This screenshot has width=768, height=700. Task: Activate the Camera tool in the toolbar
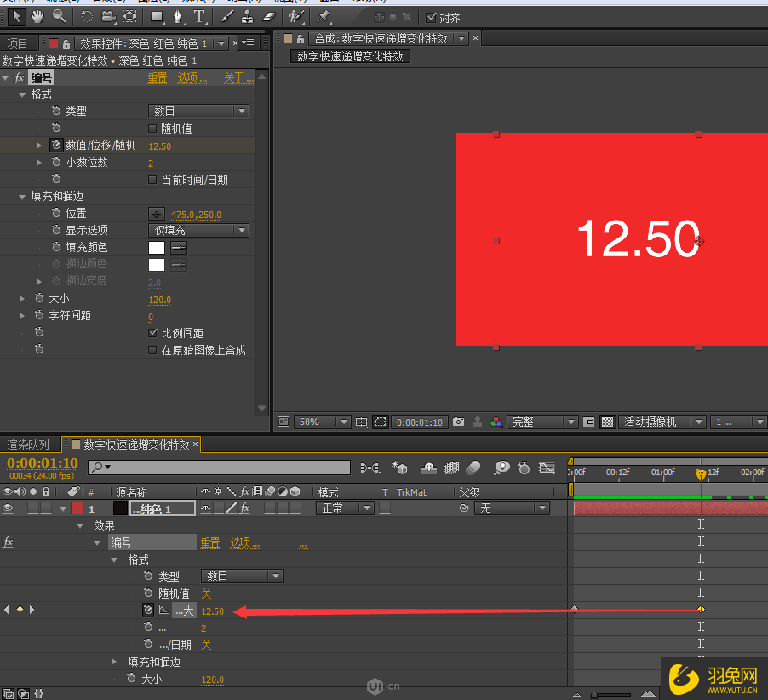click(107, 14)
